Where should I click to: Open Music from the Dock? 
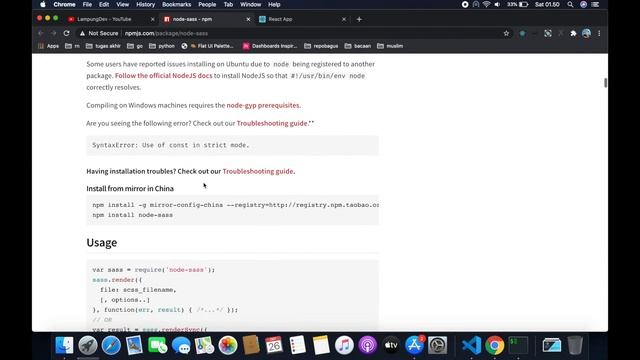(344, 345)
